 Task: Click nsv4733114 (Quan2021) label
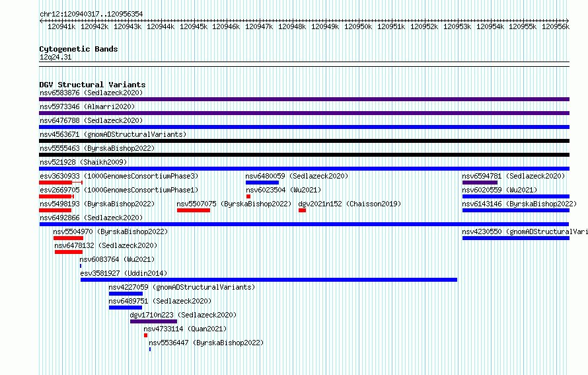click(185, 329)
